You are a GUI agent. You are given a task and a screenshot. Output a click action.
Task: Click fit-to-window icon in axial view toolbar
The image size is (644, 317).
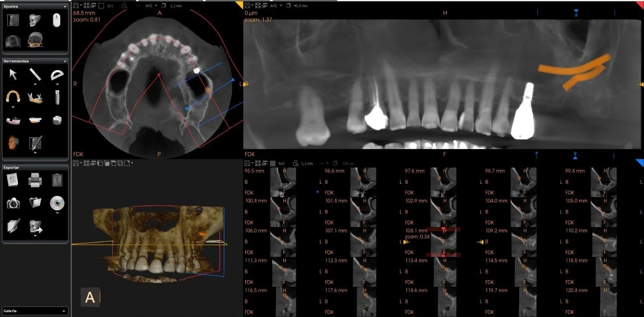pos(87,6)
